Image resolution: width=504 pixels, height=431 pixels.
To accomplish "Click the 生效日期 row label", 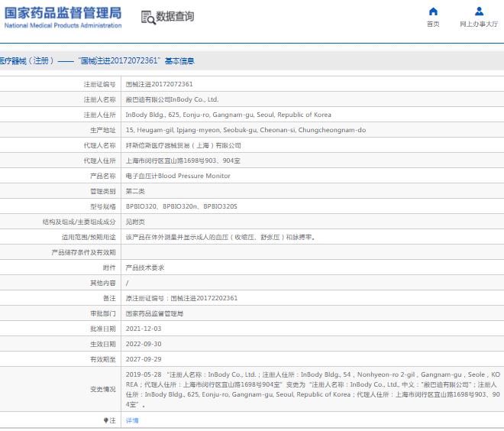I will [103, 344].
